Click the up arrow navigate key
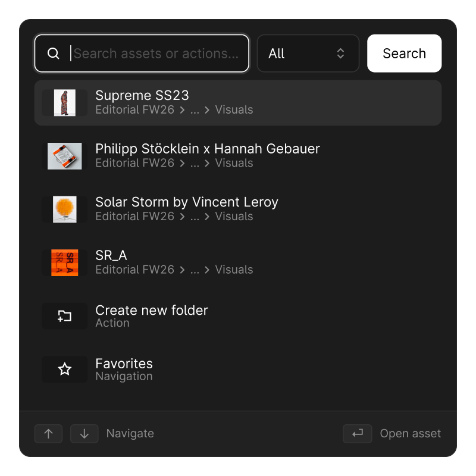The width and height of the screenshot is (476, 476). click(49, 434)
